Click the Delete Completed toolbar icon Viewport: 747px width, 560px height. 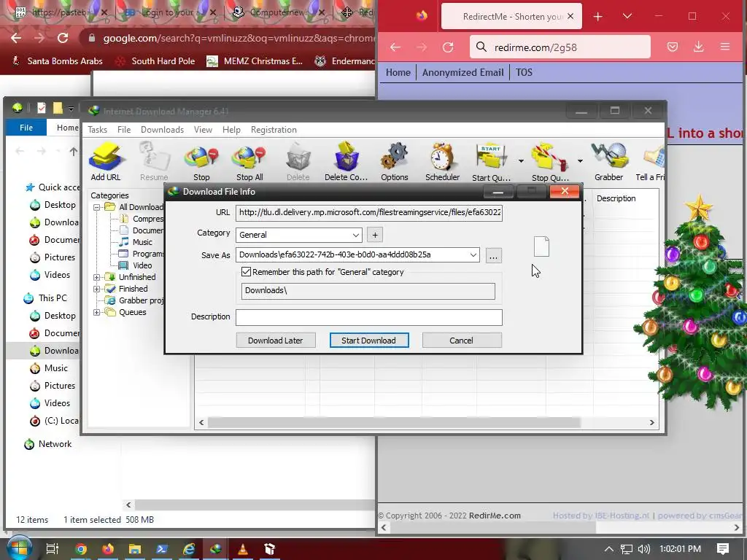346,161
